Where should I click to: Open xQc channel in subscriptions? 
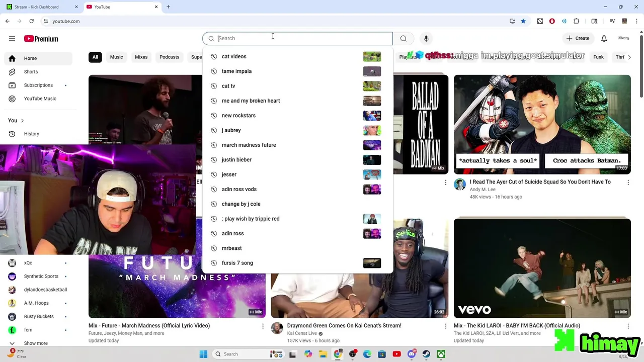(38, 263)
